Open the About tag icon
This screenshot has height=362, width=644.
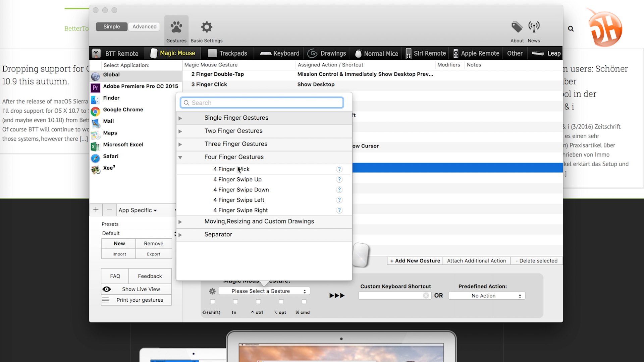[517, 27]
